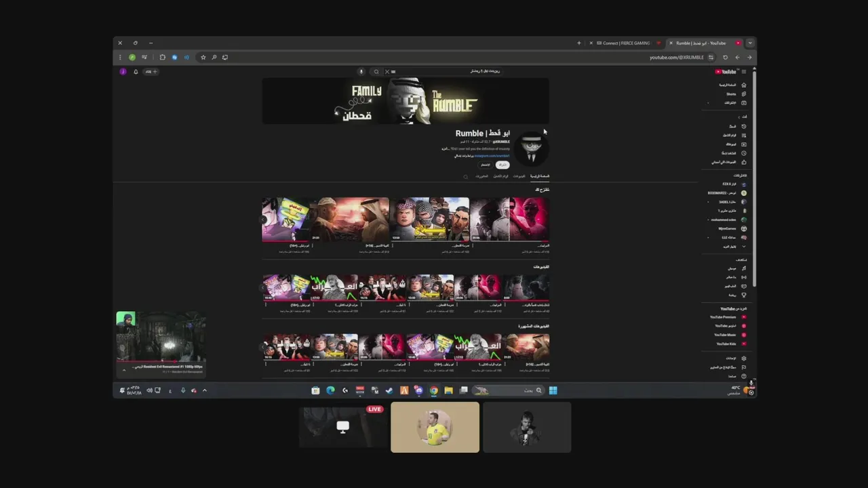Image resolution: width=868 pixels, height=488 pixels.
Task: Reload the page in Chrome
Action: coord(725,57)
